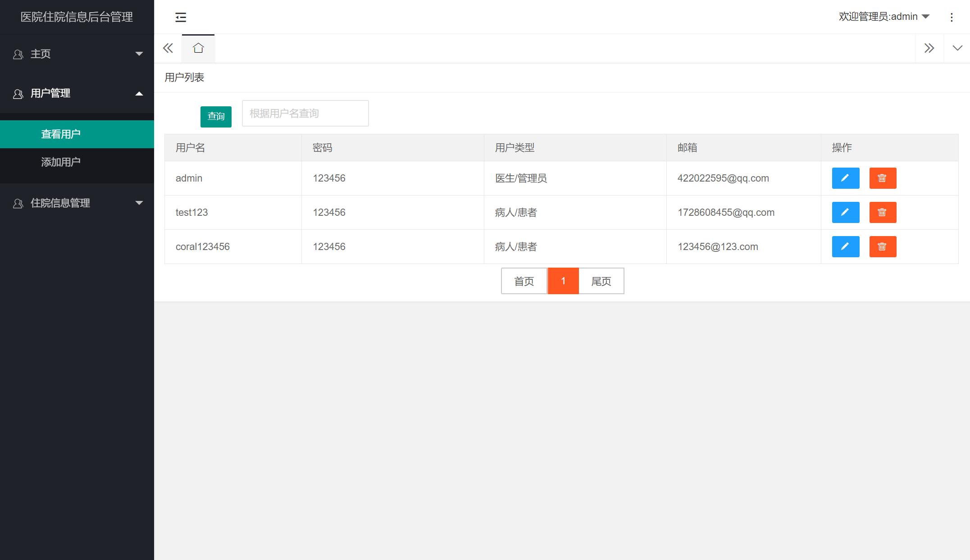Click password 123456 in admin row
Viewport: 970px width, 560px height.
point(329,178)
